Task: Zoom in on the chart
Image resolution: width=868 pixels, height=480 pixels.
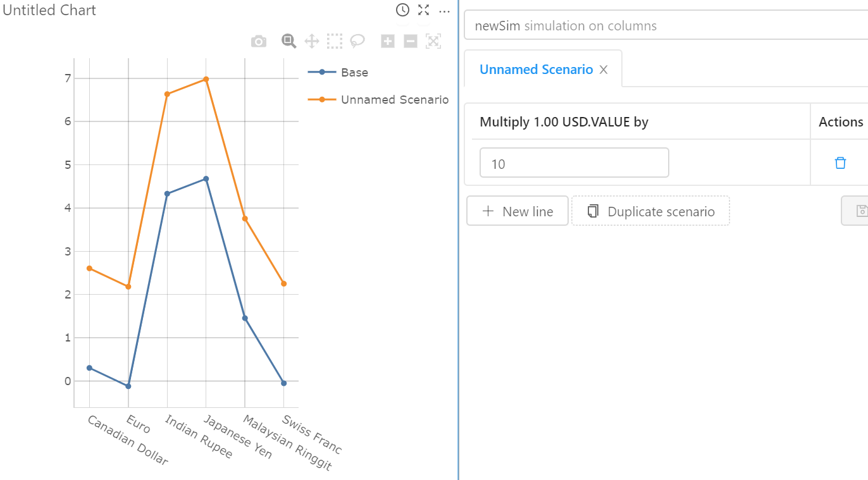Action: [x=387, y=40]
